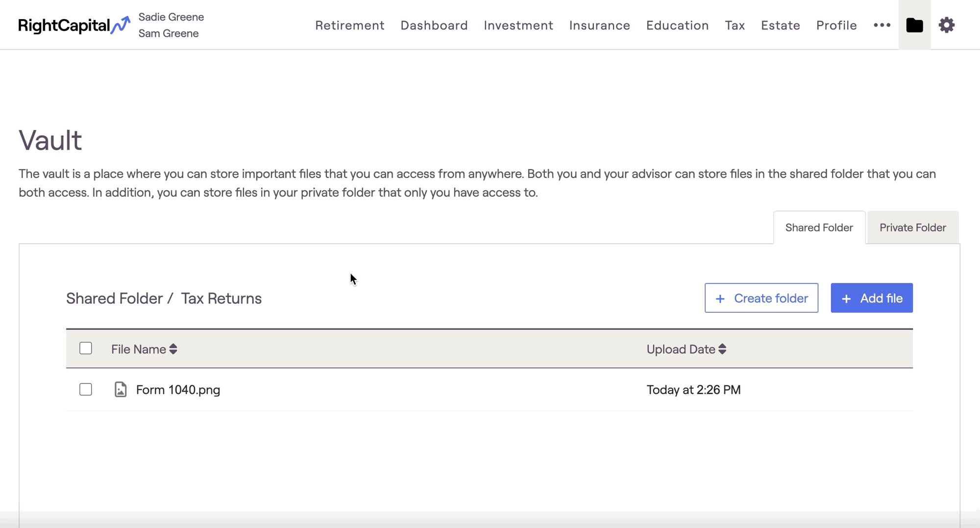Go back to Shared Folder breadcrumb
The height and width of the screenshot is (528, 980).
114,299
